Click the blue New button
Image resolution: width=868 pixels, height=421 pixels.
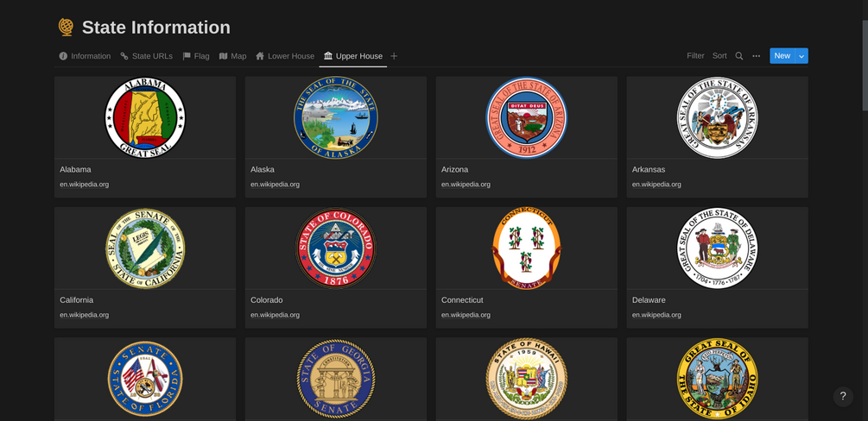click(782, 56)
